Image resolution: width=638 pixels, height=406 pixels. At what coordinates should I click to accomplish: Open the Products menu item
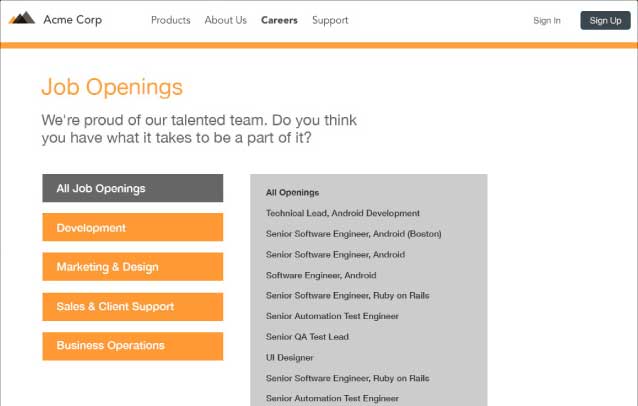coord(170,20)
